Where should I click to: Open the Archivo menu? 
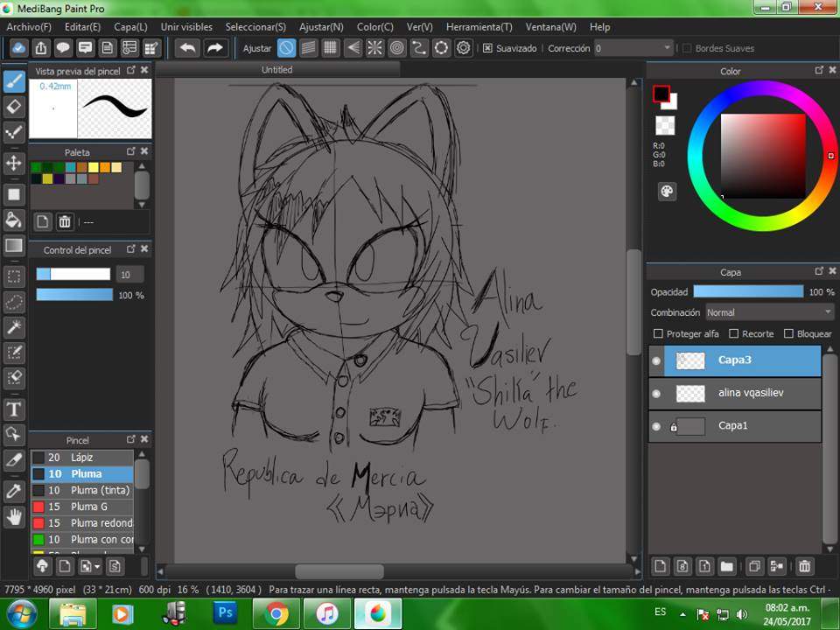point(29,27)
